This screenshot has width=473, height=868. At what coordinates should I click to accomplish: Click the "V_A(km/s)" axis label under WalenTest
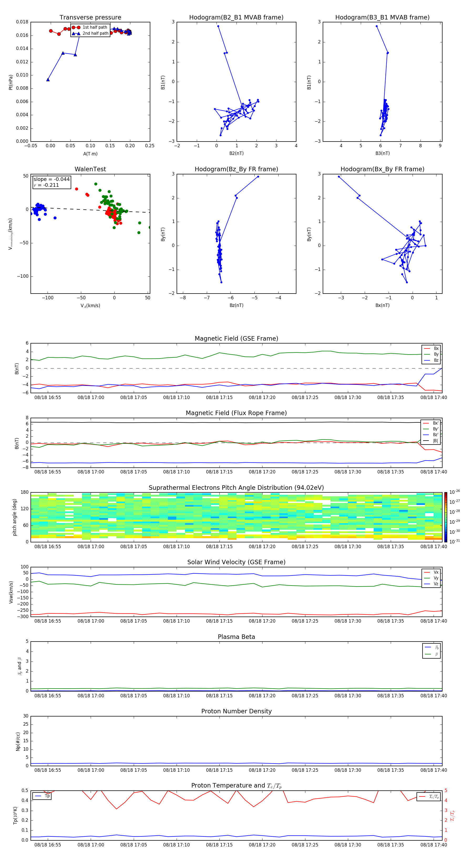[90, 306]
